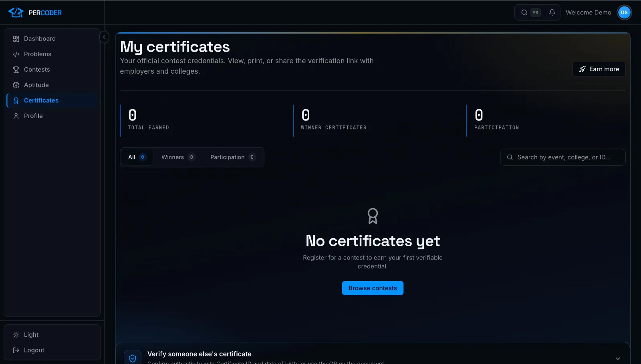The height and width of the screenshot is (364, 641).
Task: Click the Participation stat label
Action: coord(497,128)
